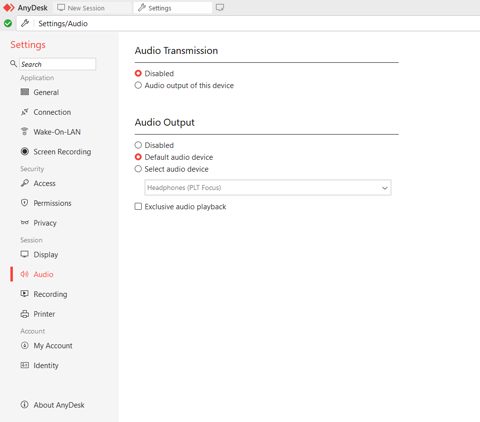The width and height of the screenshot is (480, 422).
Task: Click the Audio Transmission heading
Action: point(176,51)
